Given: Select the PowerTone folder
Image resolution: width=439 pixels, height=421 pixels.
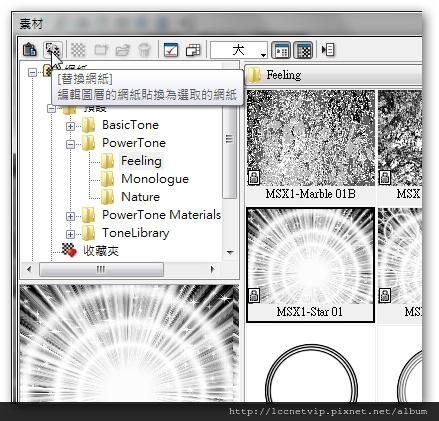Looking at the screenshot, I should (134, 143).
